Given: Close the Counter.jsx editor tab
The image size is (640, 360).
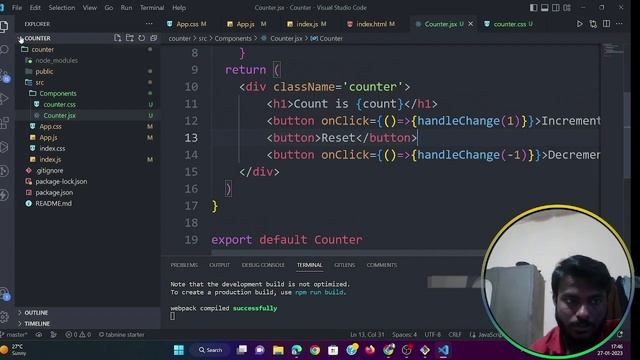Looking at the screenshot, I should point(471,24).
